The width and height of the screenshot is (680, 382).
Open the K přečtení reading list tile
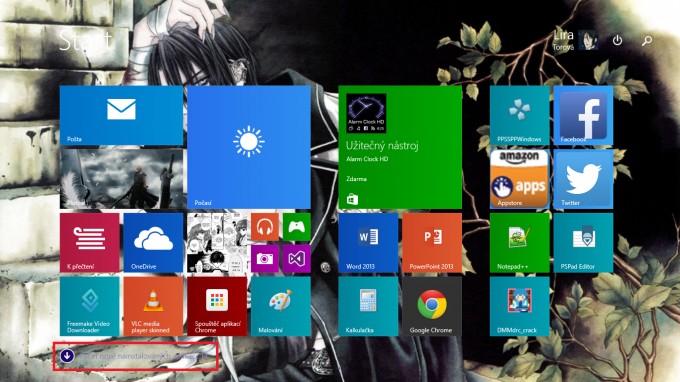tap(89, 242)
